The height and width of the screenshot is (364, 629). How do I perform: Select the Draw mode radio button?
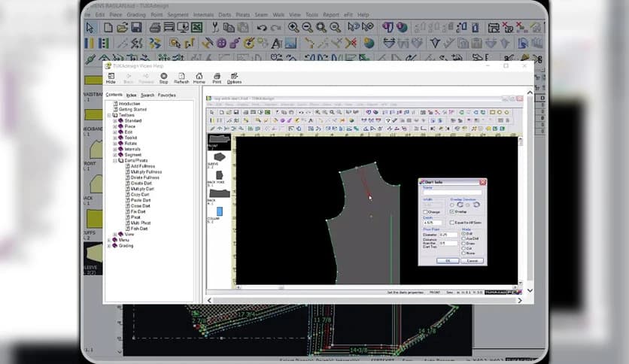point(463,244)
